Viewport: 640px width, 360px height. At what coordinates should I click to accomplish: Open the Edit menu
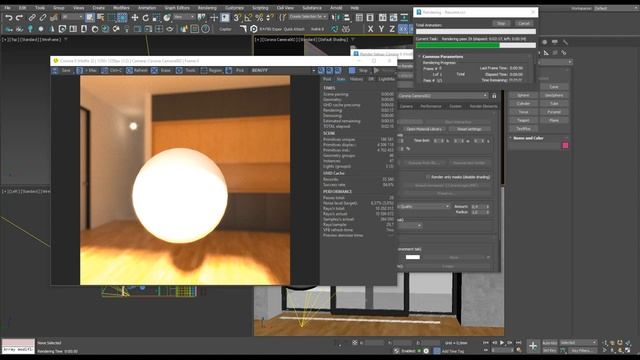(22, 8)
